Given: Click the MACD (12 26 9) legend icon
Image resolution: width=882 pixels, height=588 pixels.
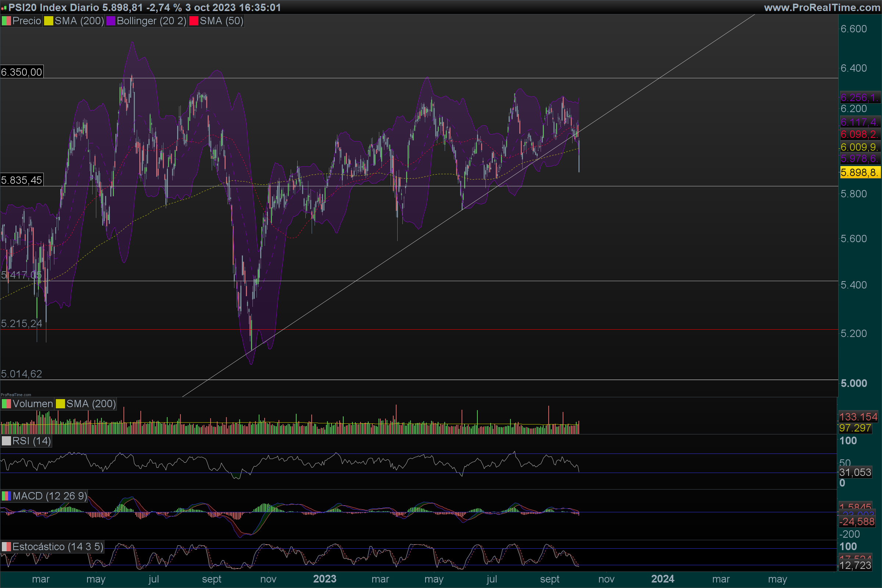Looking at the screenshot, I should coord(6,496).
